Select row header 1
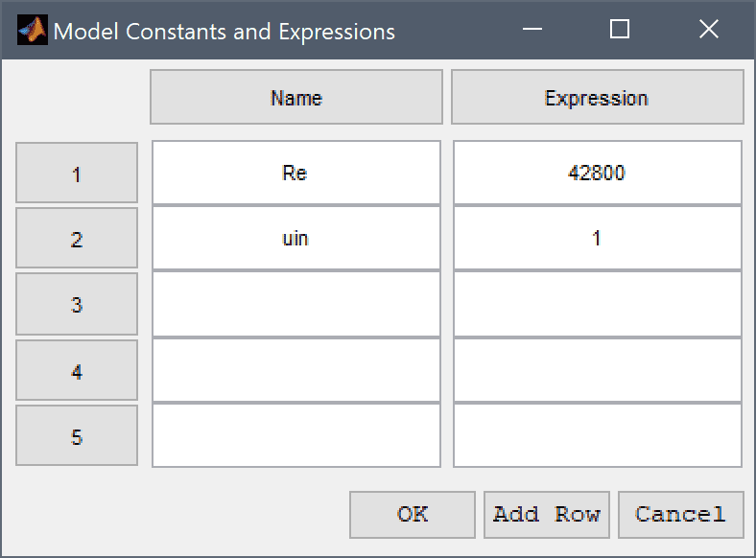This screenshot has height=558, width=756. tap(77, 173)
